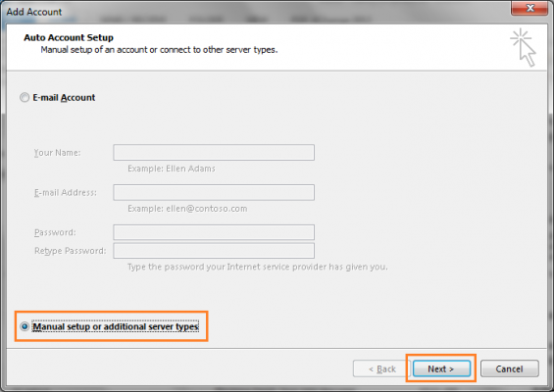Click the Auto Account Setup heading

pos(69,37)
